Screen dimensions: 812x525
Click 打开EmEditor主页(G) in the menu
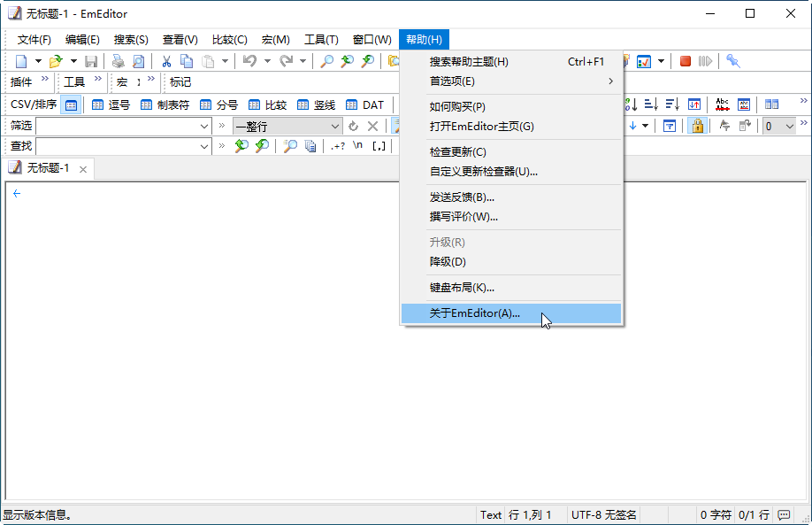point(511,127)
